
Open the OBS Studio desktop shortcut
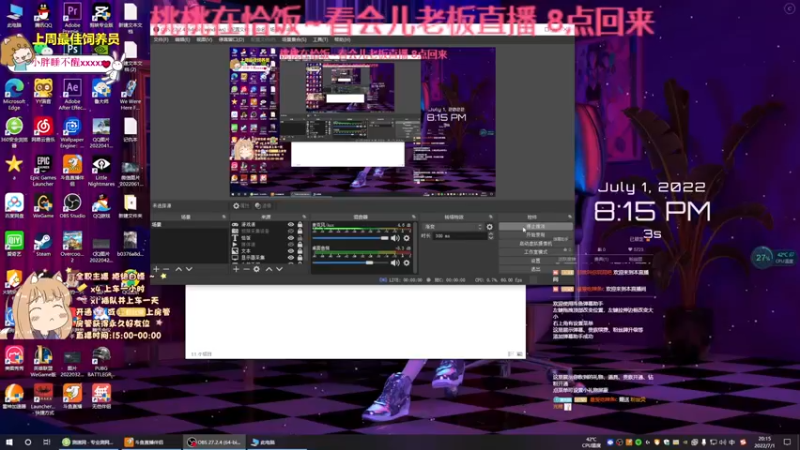[x=72, y=206]
